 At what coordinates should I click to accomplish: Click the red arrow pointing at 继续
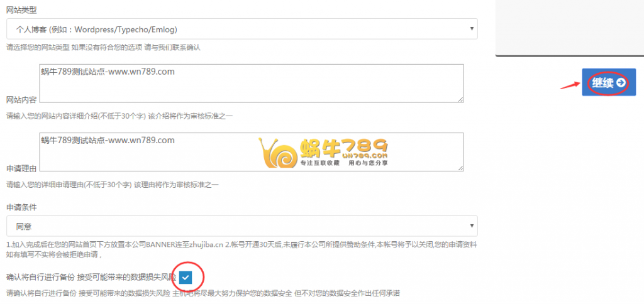pyautogui.click(x=570, y=85)
